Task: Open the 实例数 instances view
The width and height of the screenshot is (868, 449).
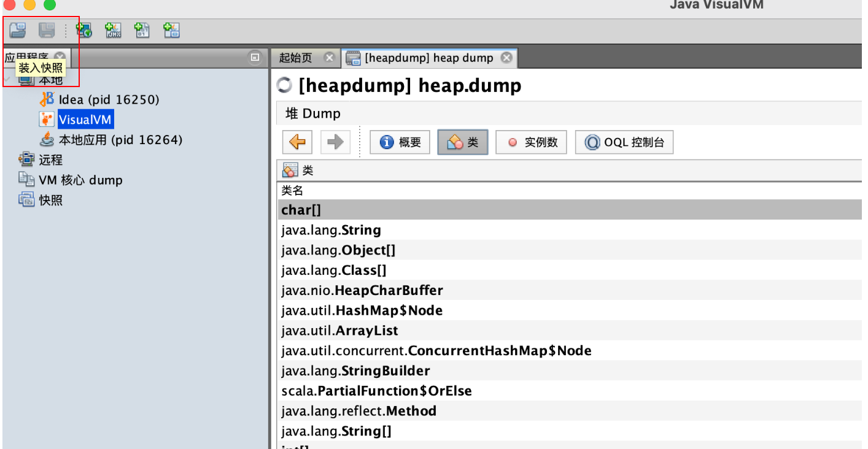Action: [532, 142]
